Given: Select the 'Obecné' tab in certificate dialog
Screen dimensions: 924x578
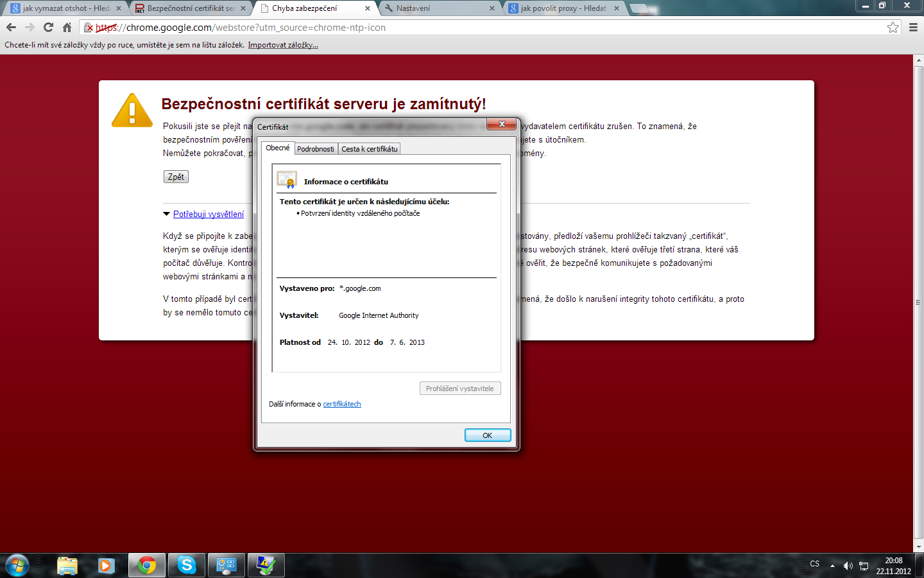Looking at the screenshot, I should [x=278, y=148].
